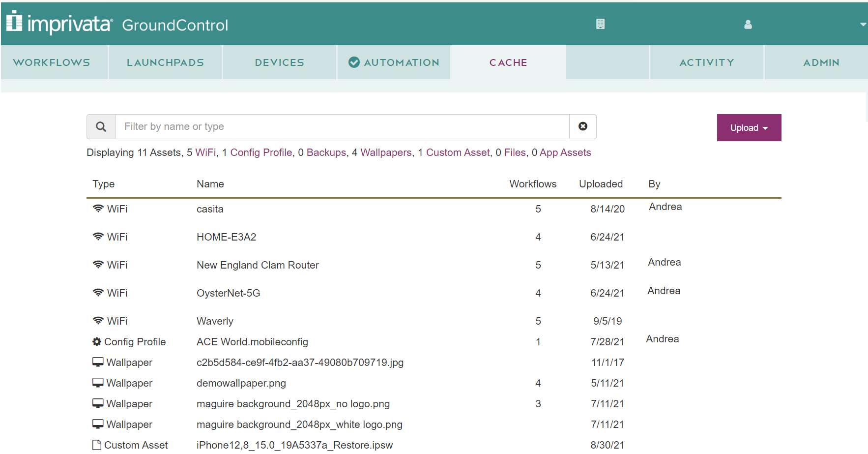Select maguire background_2048px_no logo.png
The width and height of the screenshot is (868, 454).
point(293,404)
